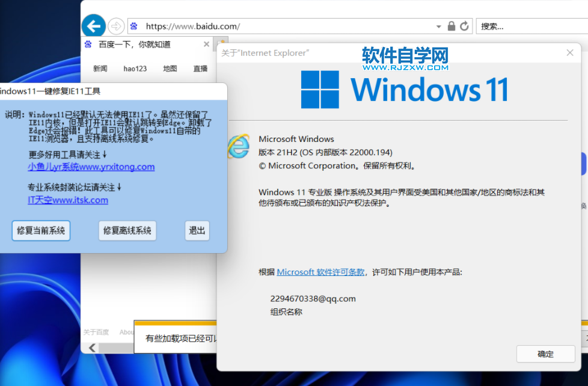Click the 2294670338@qq.com user text
The image size is (588, 386).
(x=313, y=299)
